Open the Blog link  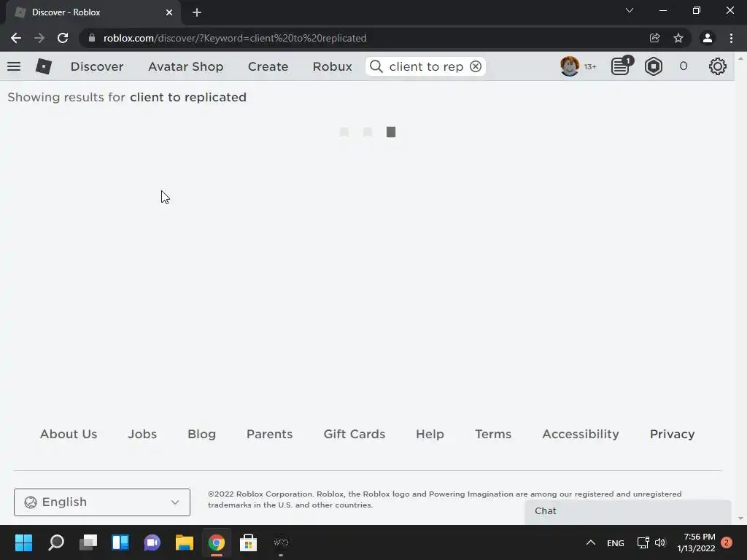[201, 434]
